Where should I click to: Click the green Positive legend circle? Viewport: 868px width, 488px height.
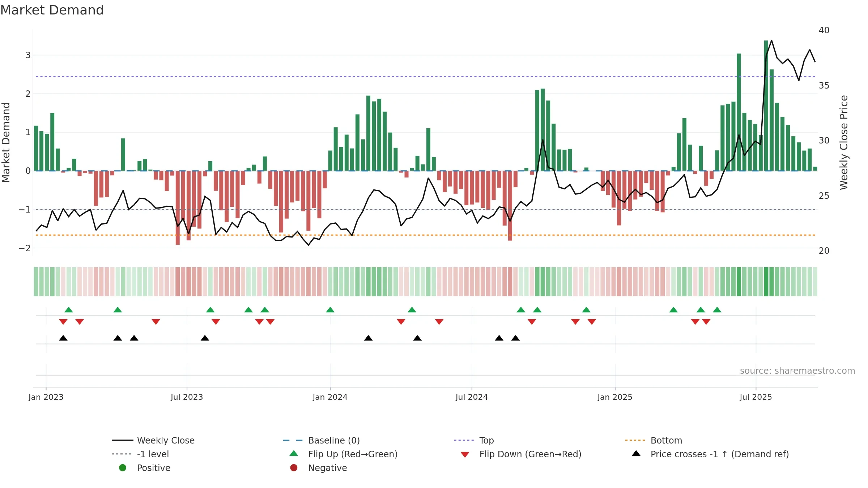(123, 468)
